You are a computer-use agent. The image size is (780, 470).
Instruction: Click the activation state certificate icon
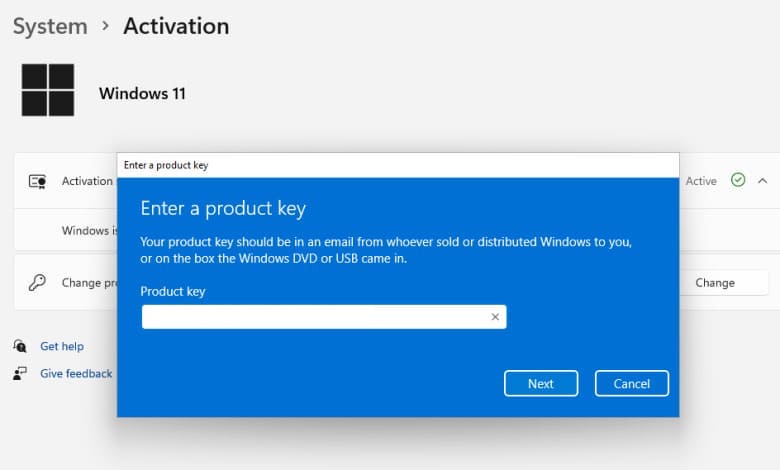[37, 181]
